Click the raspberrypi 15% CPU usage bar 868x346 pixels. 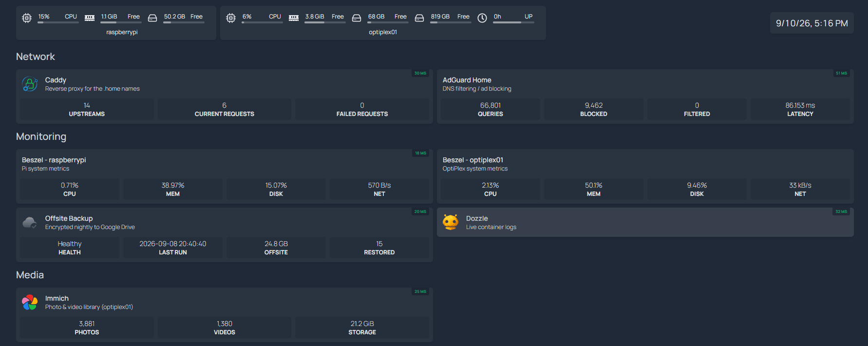coord(58,22)
